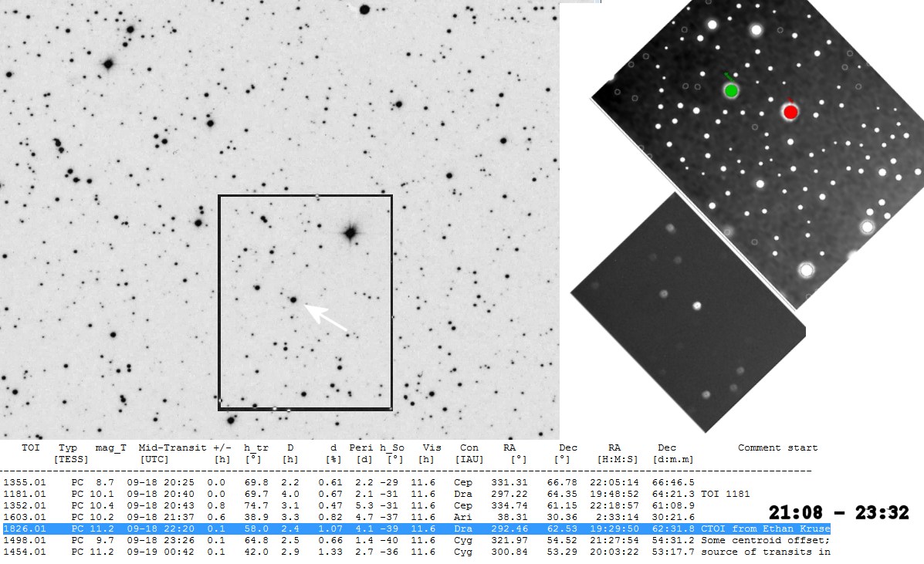Viewport: 924px width, 564px height.
Task: Click the large ringed star at bottom of tilted image
Action: point(807,270)
